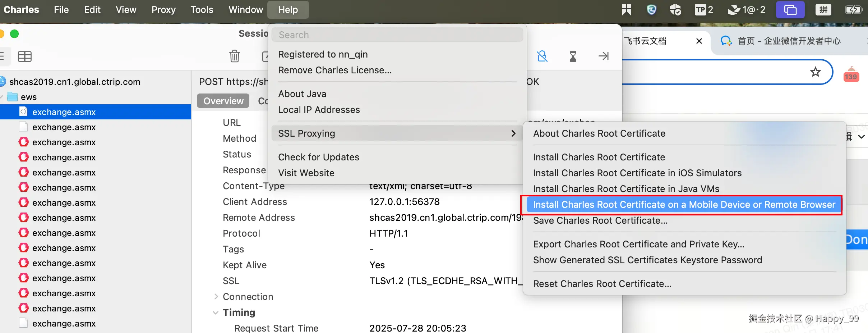Click the TP 2 menu bar icon

[704, 10]
